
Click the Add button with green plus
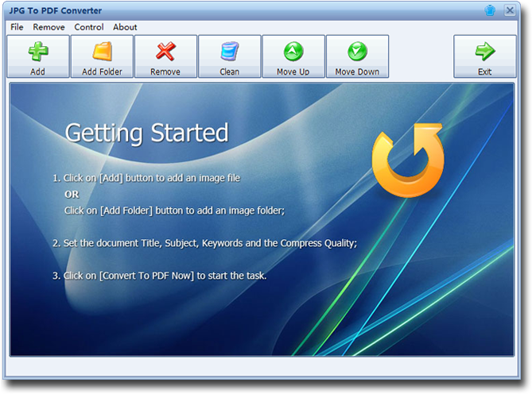37,56
